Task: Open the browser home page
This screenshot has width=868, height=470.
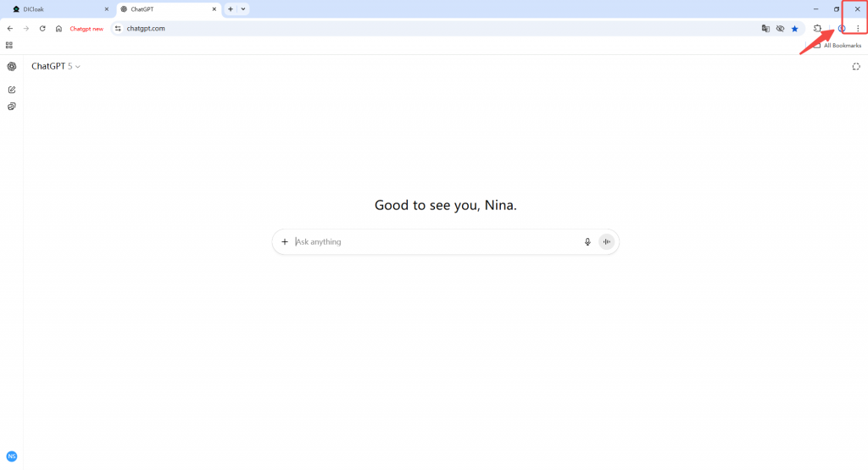Action: [x=58, y=29]
